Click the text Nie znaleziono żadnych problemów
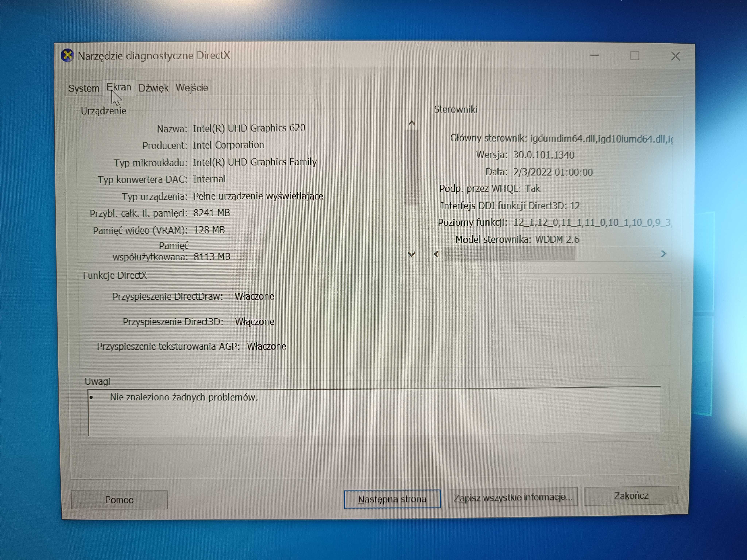 coord(184,397)
